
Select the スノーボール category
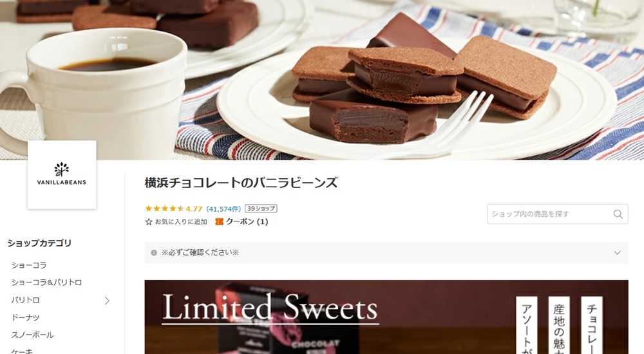click(x=32, y=335)
